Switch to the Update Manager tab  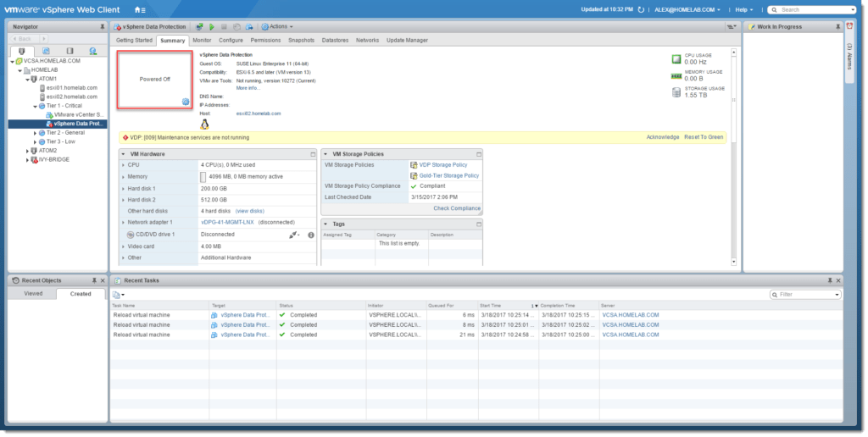pos(407,41)
